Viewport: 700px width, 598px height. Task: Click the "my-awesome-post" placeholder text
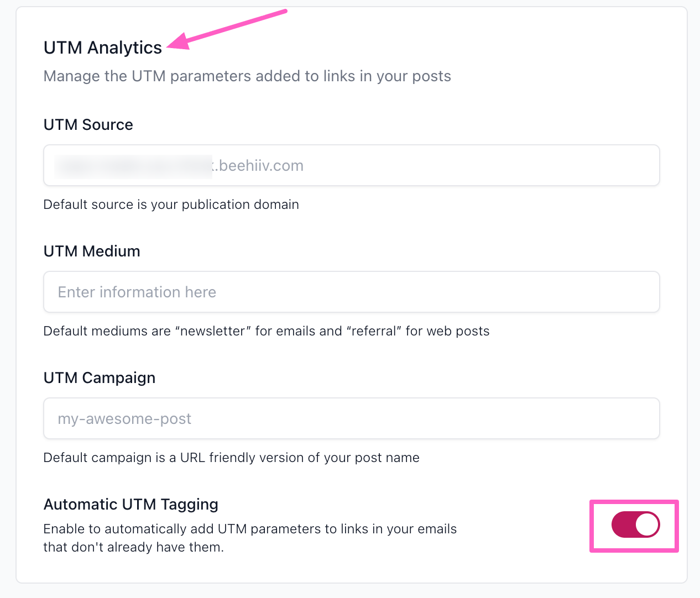coord(124,419)
